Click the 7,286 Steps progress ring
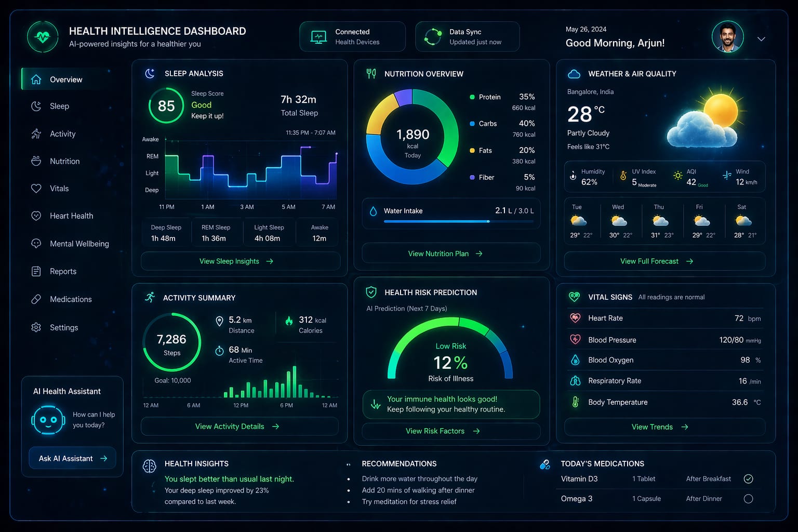The width and height of the screenshot is (798, 532). point(171,342)
